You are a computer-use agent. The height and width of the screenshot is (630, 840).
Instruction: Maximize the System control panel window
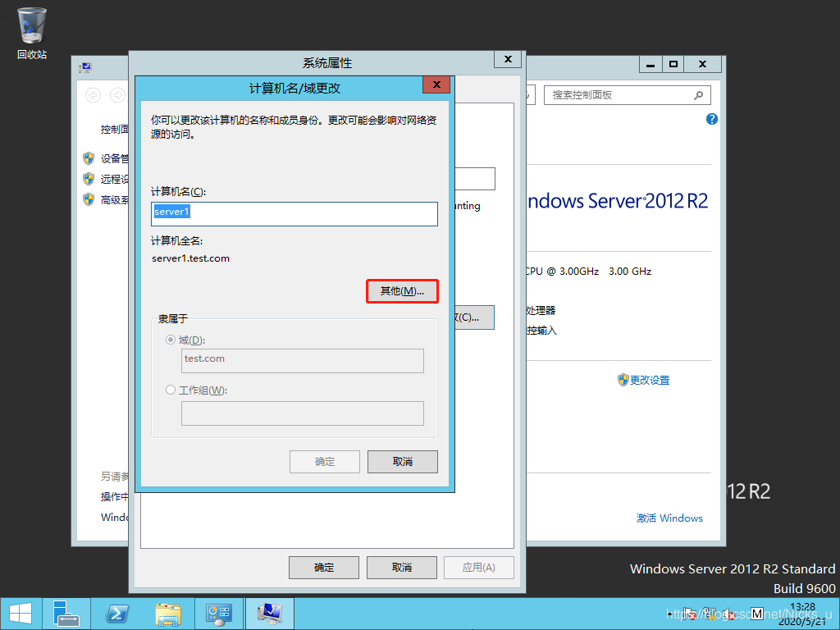coord(673,64)
